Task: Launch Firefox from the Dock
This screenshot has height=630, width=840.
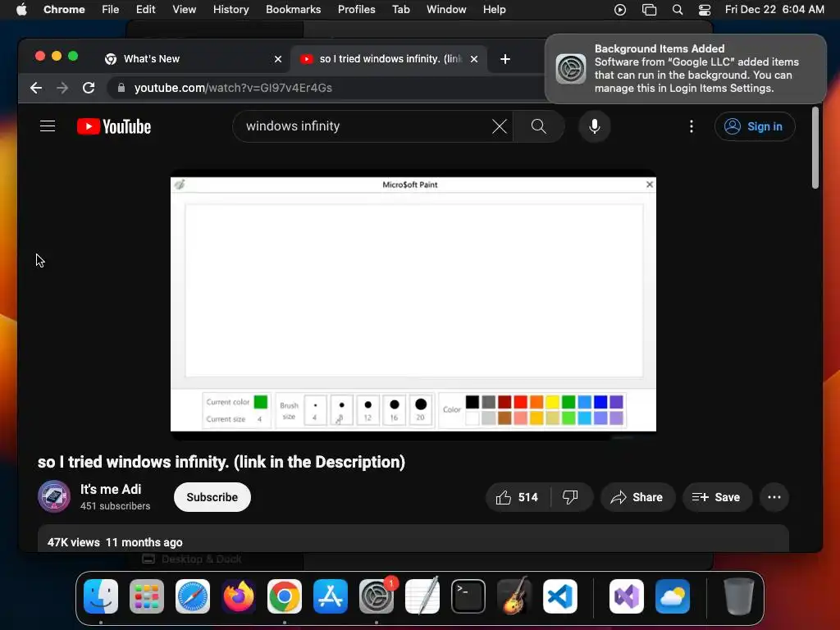Action: 239,596
